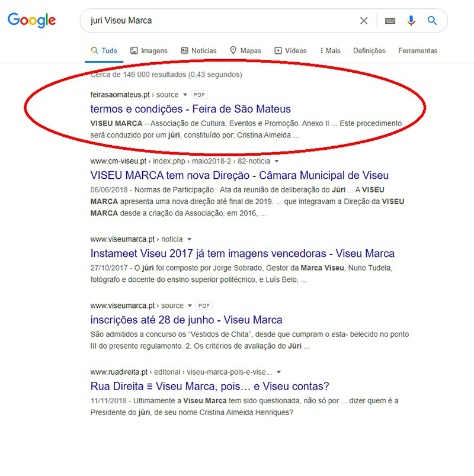
Task: Click the map pin icon beside Mapas
Action: coord(233,50)
